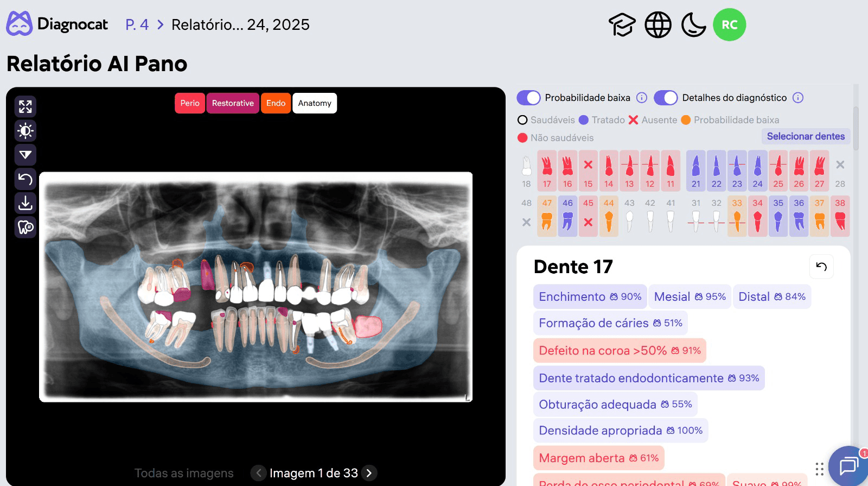Click info icon beside Probabilidade baixa
This screenshot has width=868, height=486.
point(642,98)
